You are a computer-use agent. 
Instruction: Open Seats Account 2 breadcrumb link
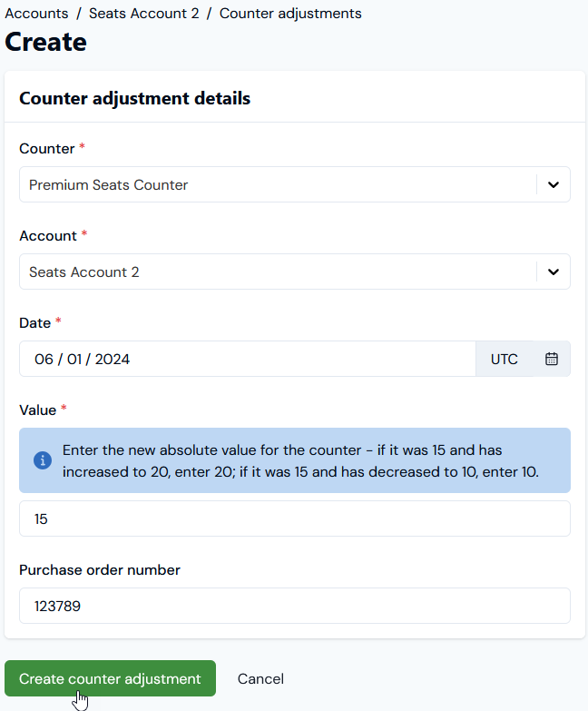coord(144,13)
